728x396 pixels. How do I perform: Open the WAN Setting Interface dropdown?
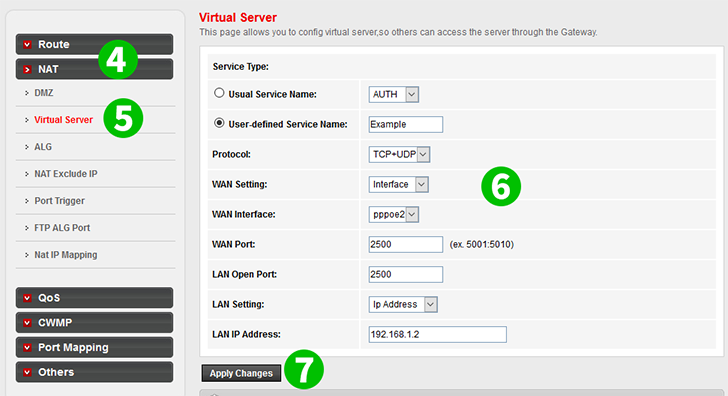[398, 184]
